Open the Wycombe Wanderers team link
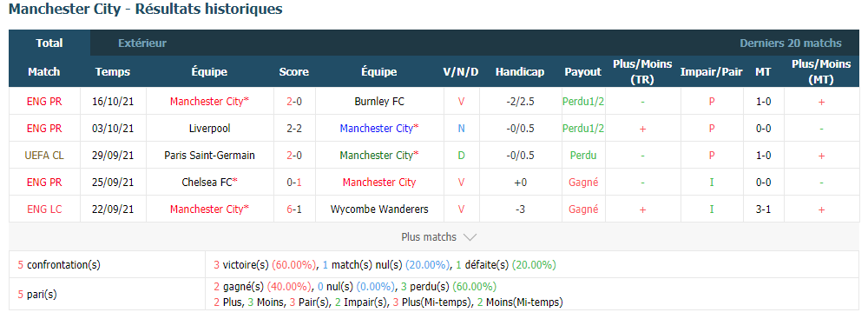868x319 pixels. click(379, 209)
